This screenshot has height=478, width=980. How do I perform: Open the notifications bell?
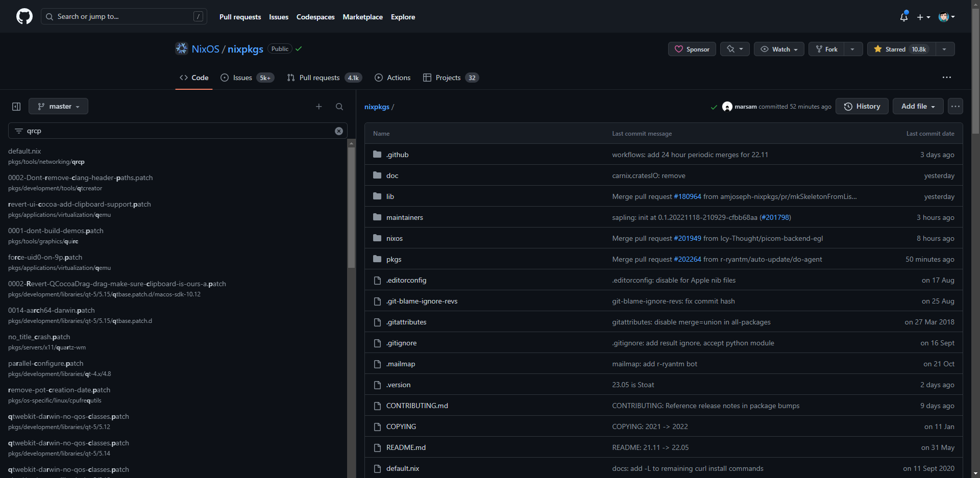(903, 17)
